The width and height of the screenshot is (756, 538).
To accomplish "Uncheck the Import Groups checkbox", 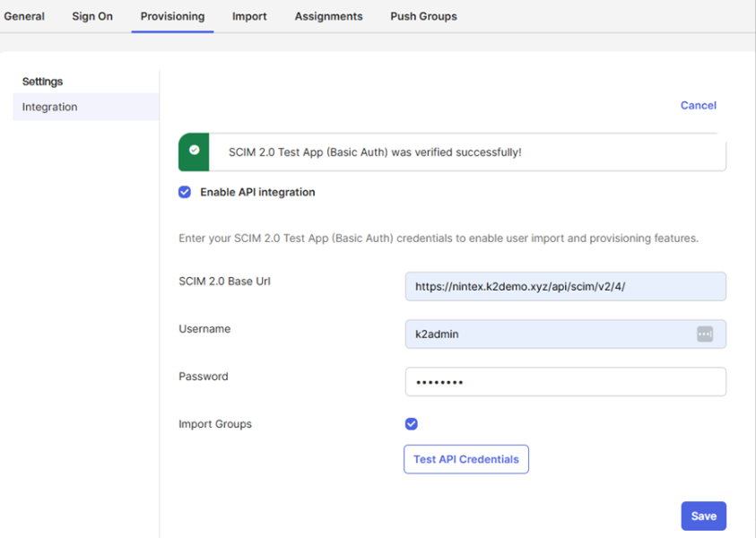I will point(411,424).
